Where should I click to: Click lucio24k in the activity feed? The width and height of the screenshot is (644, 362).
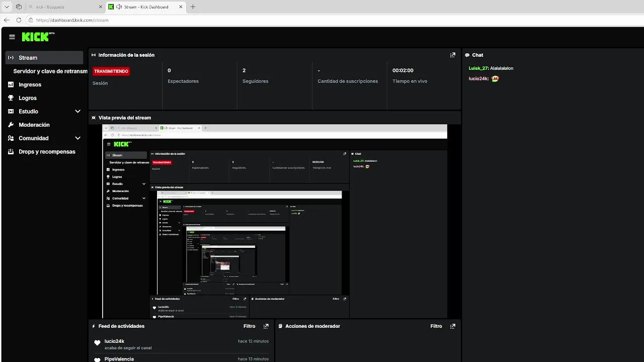(x=115, y=341)
